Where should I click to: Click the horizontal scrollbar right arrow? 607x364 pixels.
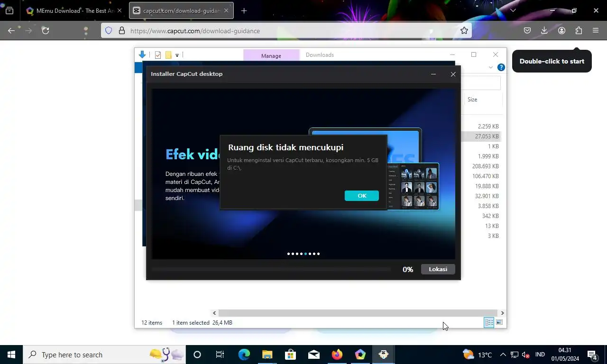(502, 313)
